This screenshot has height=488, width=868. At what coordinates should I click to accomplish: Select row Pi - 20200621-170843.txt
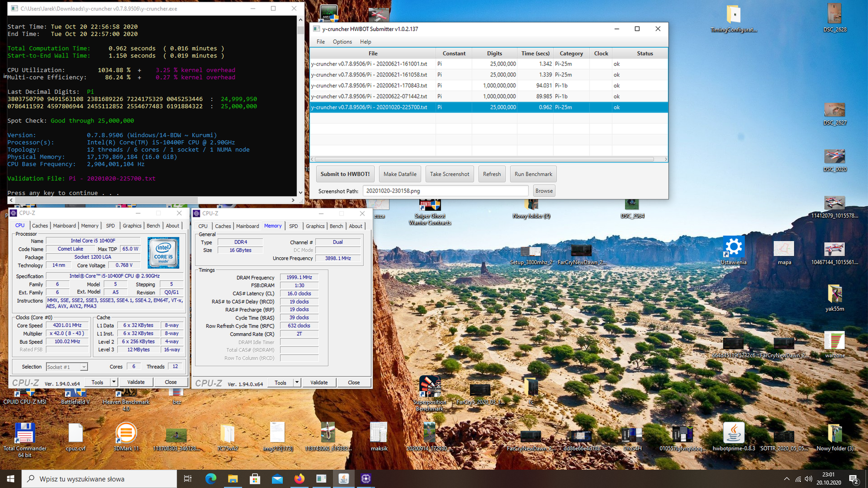click(489, 85)
